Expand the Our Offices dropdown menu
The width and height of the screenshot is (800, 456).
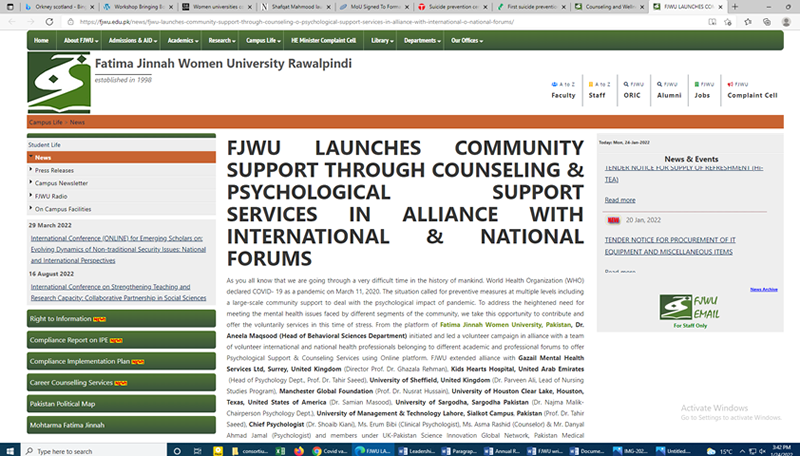point(466,40)
